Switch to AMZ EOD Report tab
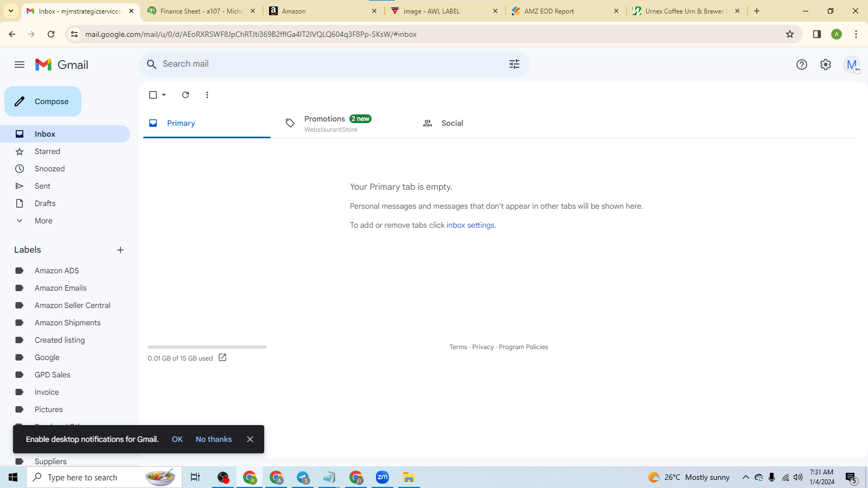 [x=566, y=11]
